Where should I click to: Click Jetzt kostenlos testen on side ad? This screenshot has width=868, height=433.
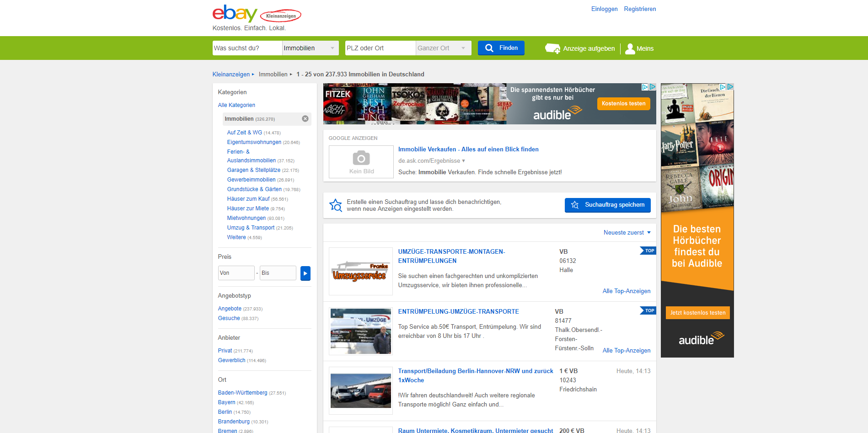697,313
